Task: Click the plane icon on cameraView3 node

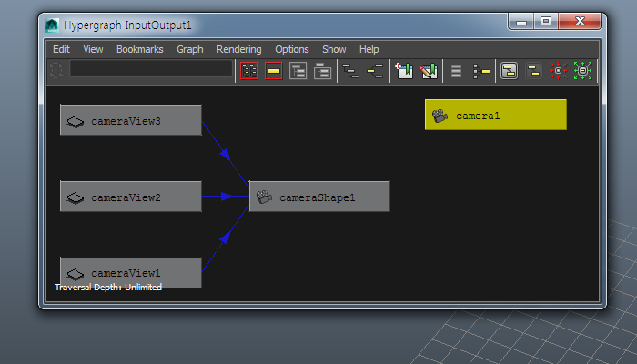Action: point(76,121)
